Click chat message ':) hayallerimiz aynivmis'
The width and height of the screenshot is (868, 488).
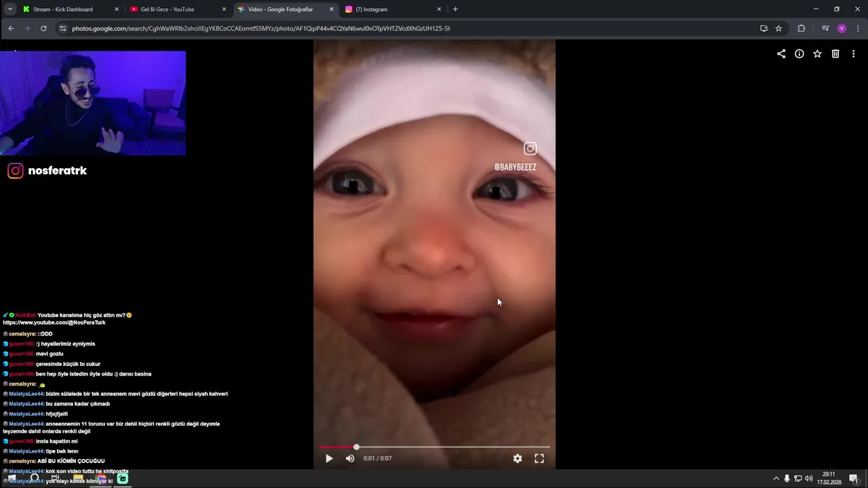coord(66,344)
